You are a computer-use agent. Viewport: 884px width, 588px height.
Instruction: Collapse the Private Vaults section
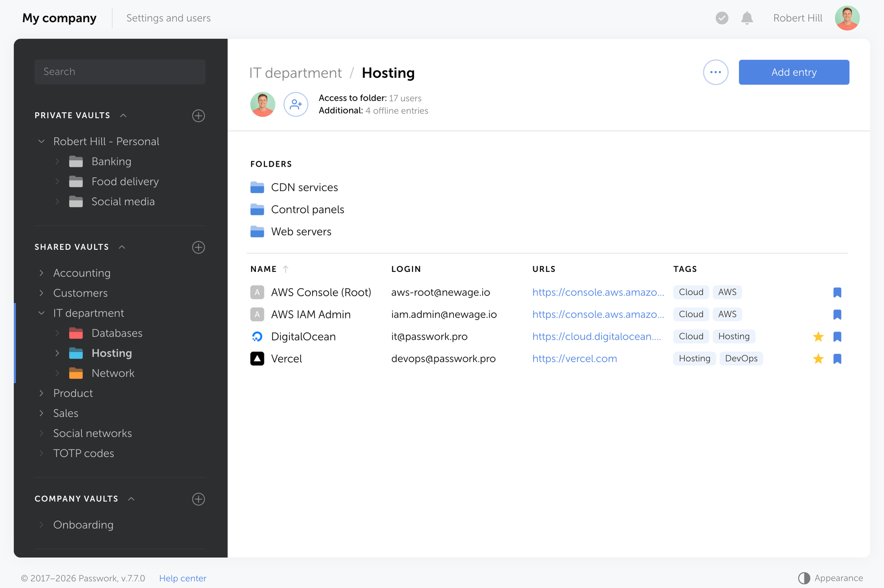(123, 115)
